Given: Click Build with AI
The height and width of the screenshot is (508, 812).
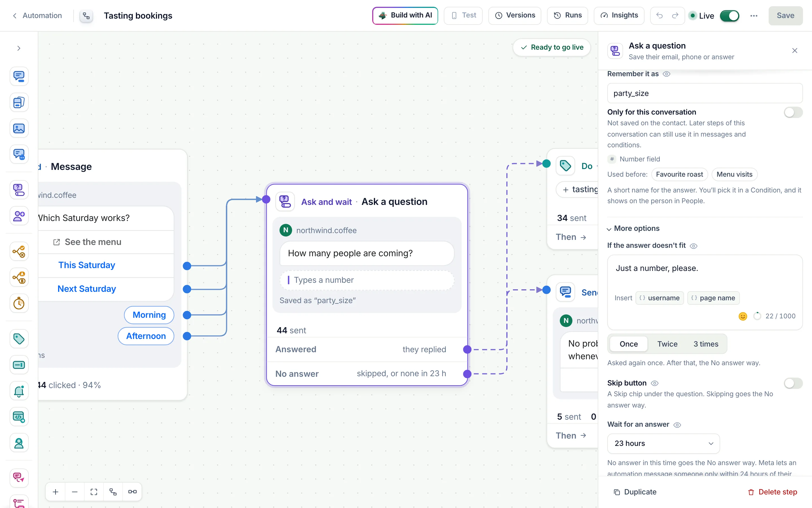Looking at the screenshot, I should [405, 16].
